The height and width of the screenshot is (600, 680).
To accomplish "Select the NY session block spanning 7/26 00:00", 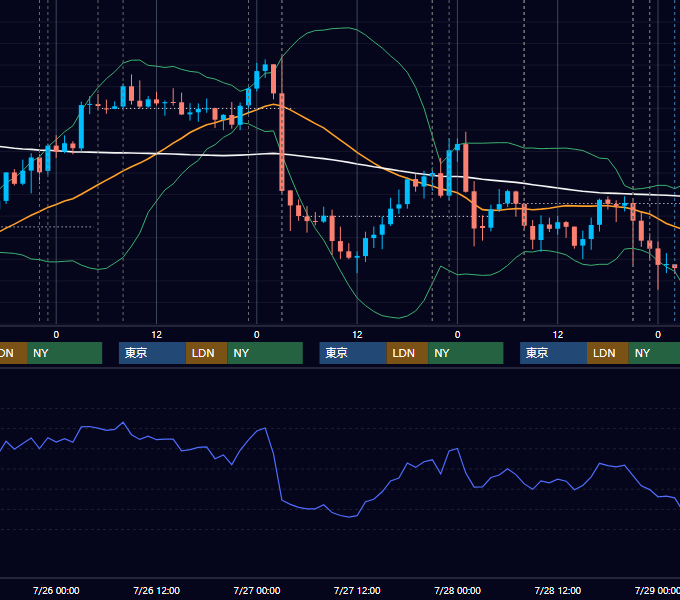I will click(x=64, y=353).
